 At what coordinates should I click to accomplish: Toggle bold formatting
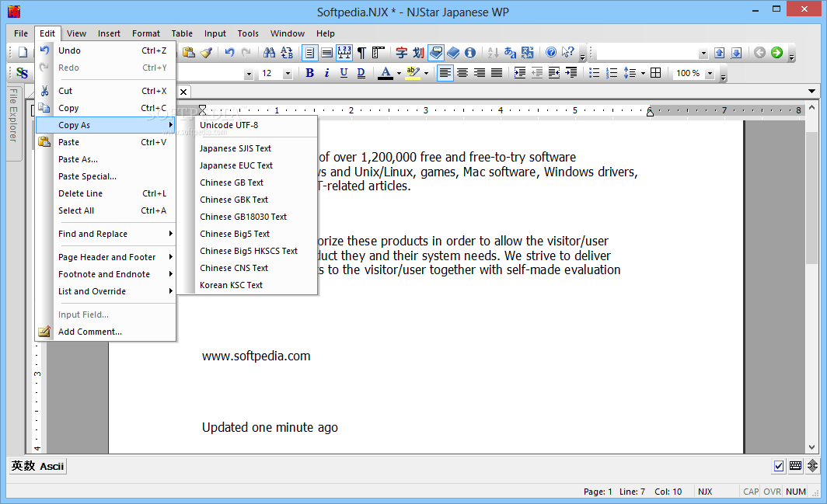click(309, 73)
